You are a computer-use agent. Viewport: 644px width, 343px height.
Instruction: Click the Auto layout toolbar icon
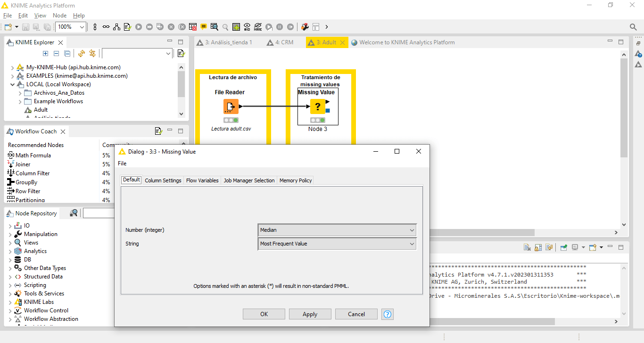tap(116, 27)
